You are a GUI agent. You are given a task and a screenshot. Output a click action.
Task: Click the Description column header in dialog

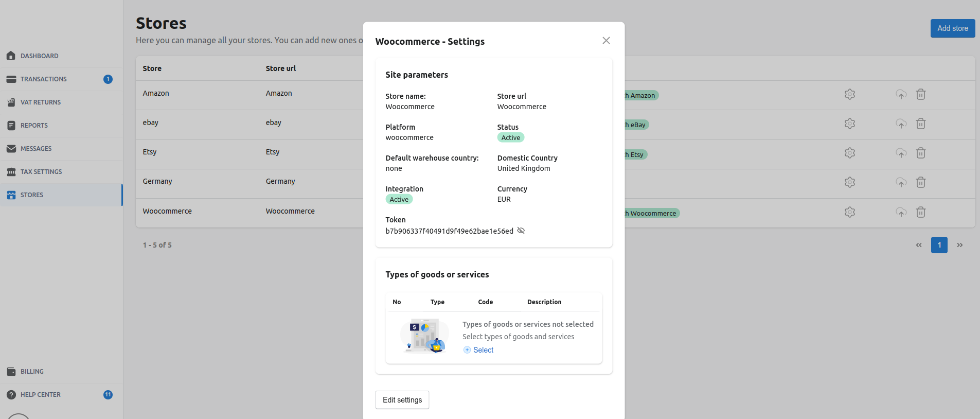tap(544, 302)
